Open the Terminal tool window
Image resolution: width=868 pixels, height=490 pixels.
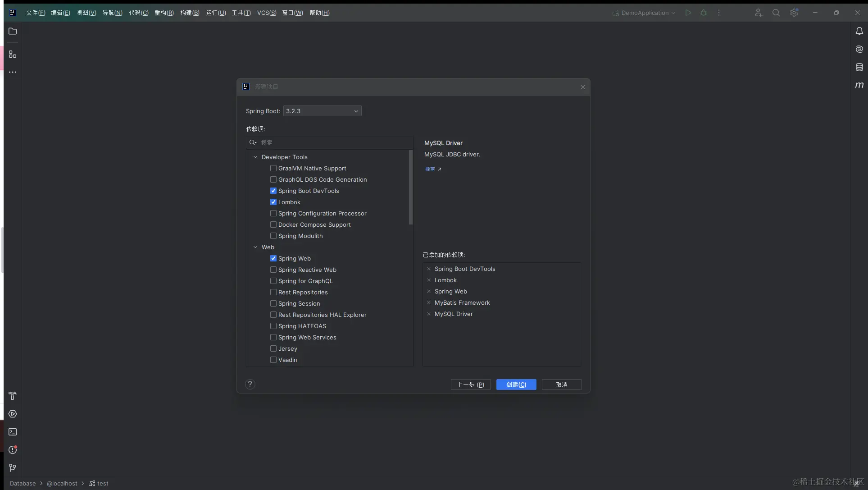click(13, 432)
